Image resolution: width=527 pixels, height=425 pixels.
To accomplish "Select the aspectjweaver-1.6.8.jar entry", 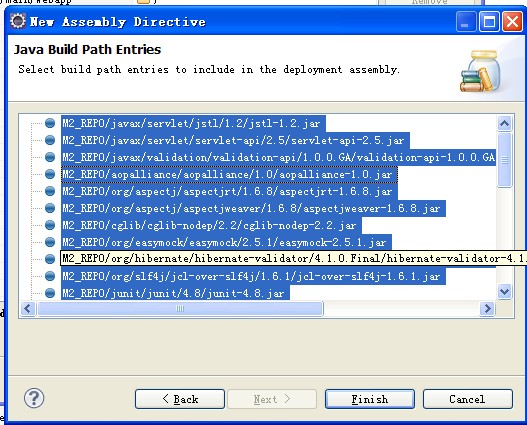I will tap(253, 209).
